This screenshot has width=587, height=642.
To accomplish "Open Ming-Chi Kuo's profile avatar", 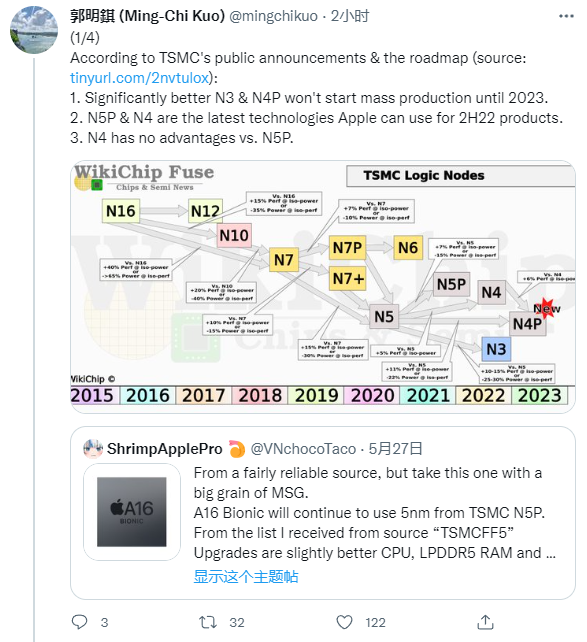I will pos(34,30).
